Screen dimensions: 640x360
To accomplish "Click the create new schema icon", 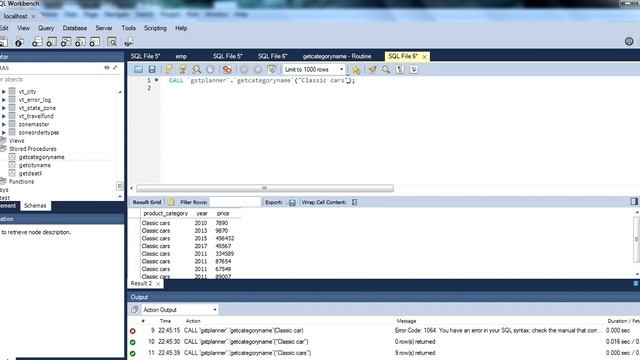I will 37,42.
